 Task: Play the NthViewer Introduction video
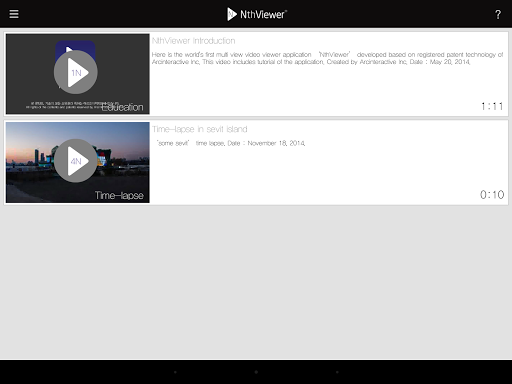(76, 72)
